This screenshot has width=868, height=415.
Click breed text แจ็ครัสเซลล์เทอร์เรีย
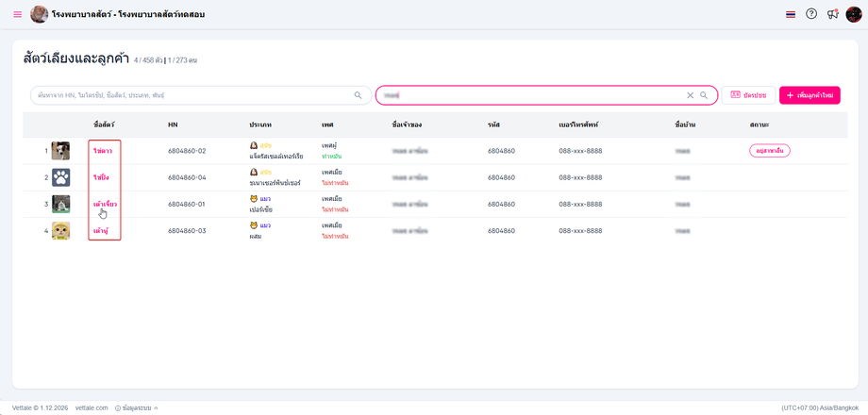(276, 157)
